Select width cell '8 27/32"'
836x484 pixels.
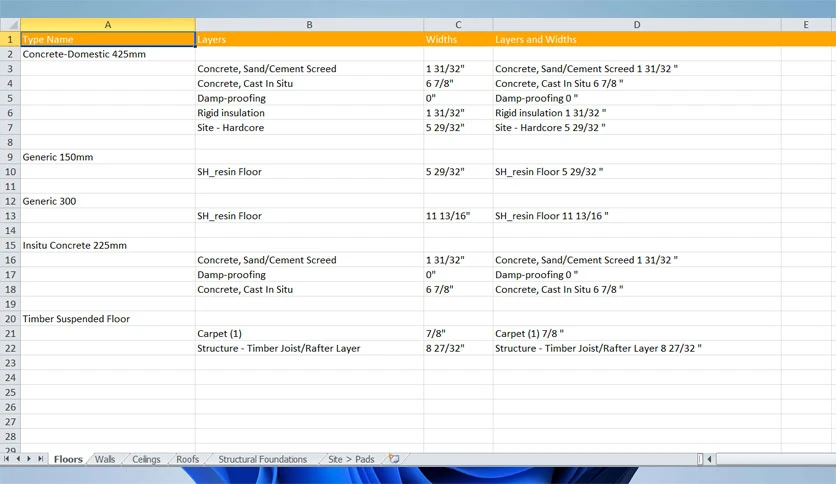click(x=458, y=348)
